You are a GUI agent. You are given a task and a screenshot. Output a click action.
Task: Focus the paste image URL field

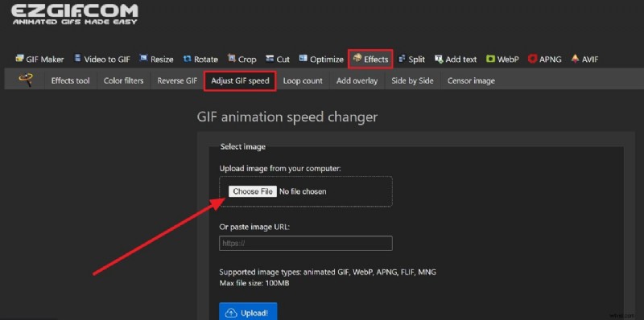[306, 244]
